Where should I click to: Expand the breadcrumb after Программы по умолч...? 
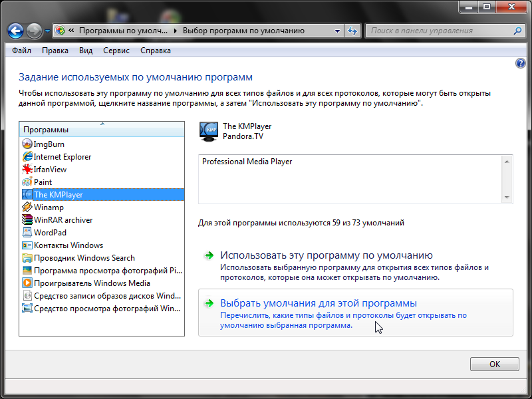pos(175,31)
